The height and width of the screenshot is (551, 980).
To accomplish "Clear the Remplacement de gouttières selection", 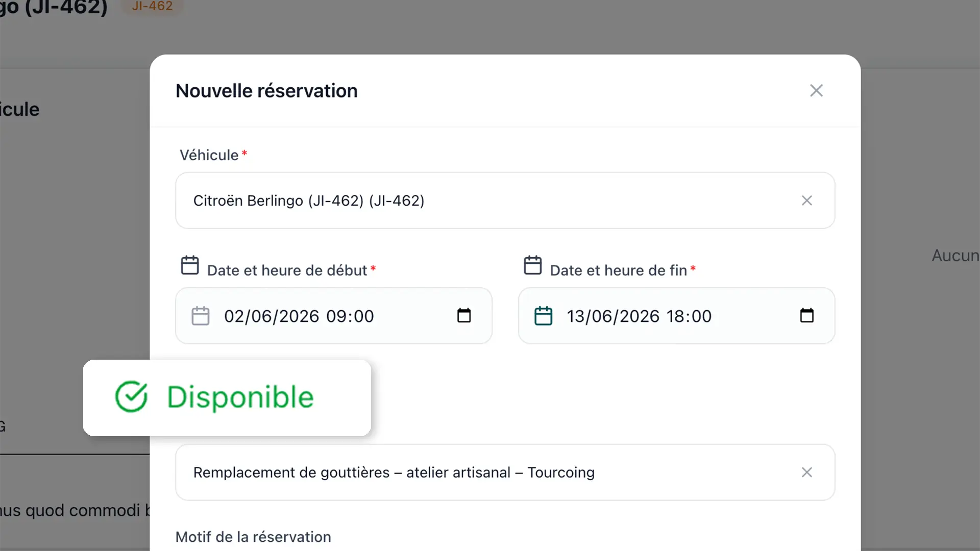I will click(x=806, y=472).
